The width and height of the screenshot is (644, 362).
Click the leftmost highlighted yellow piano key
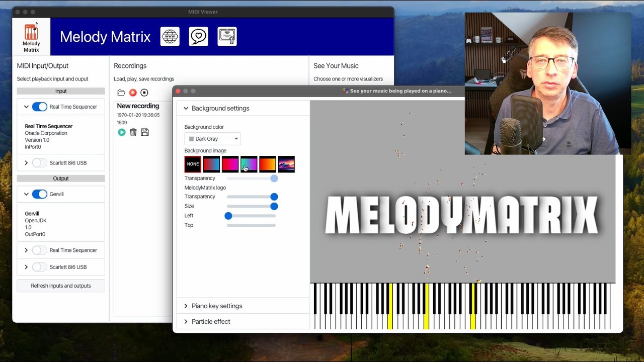click(390, 306)
